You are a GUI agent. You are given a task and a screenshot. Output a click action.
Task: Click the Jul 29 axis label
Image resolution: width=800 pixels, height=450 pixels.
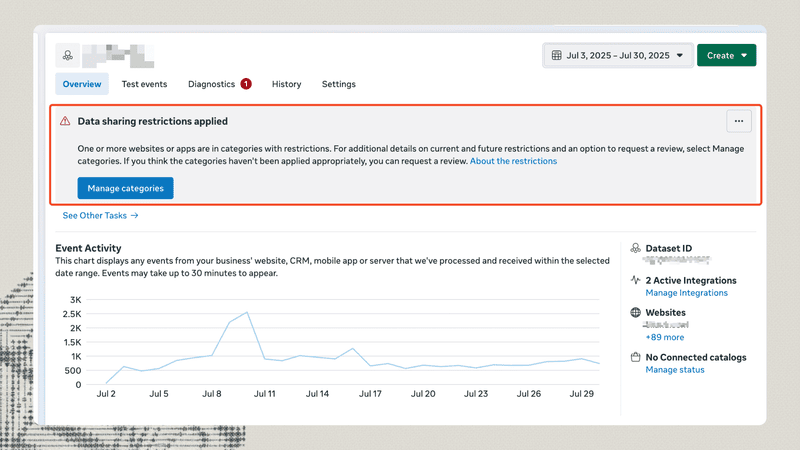click(582, 394)
